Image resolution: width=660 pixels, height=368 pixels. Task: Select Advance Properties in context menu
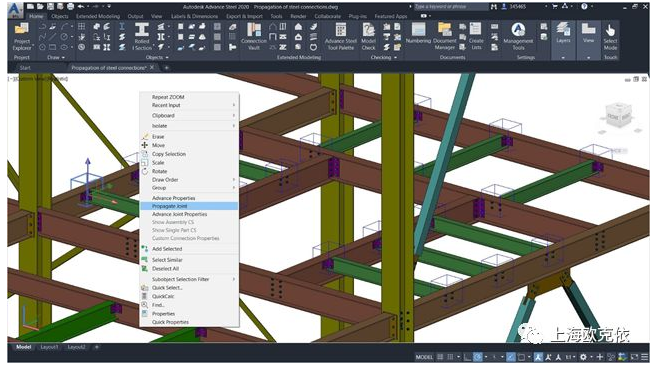(x=189, y=198)
